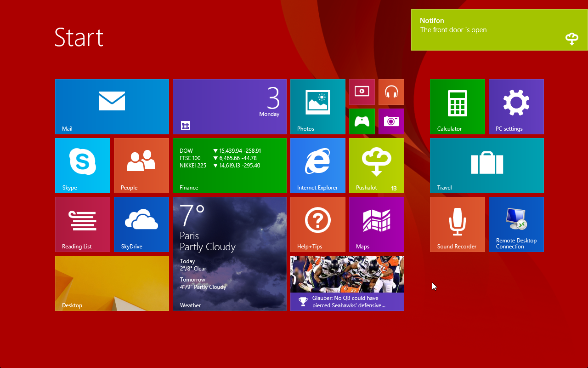Open the Paris Weather tile
The width and height of the screenshot is (588, 368).
tap(229, 253)
